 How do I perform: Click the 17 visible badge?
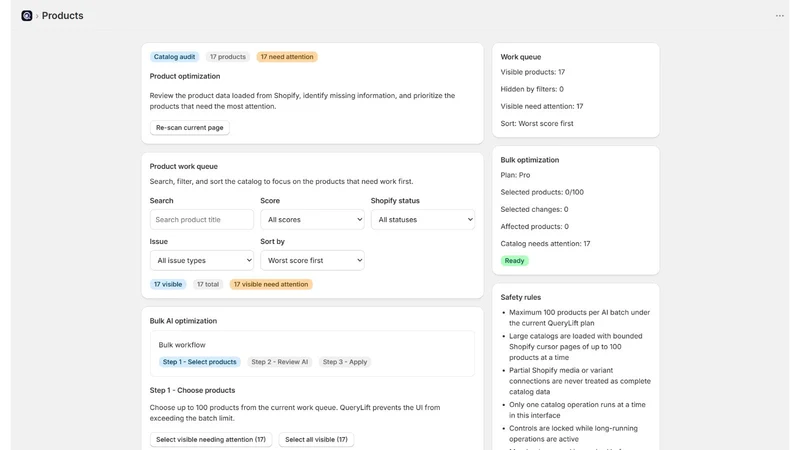point(168,284)
